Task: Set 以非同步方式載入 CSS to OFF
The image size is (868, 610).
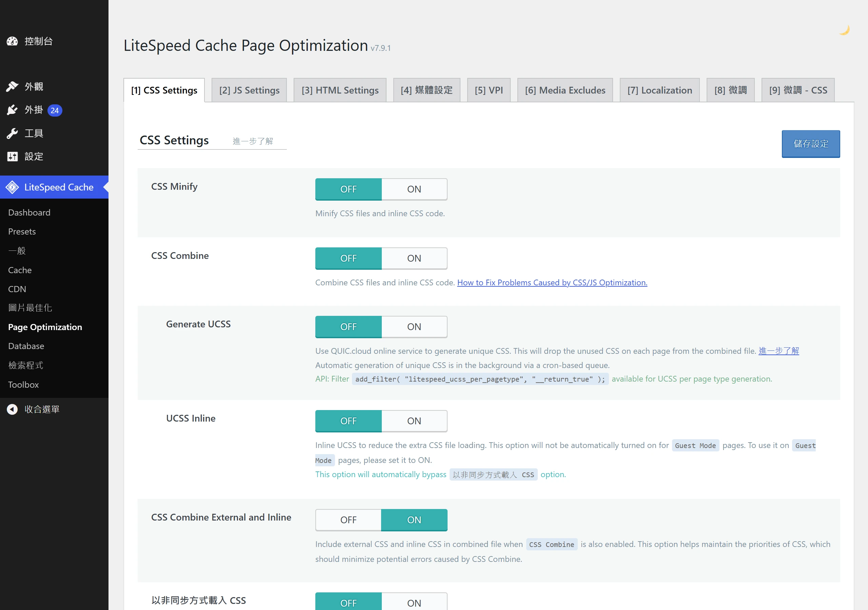Action: pos(348,602)
